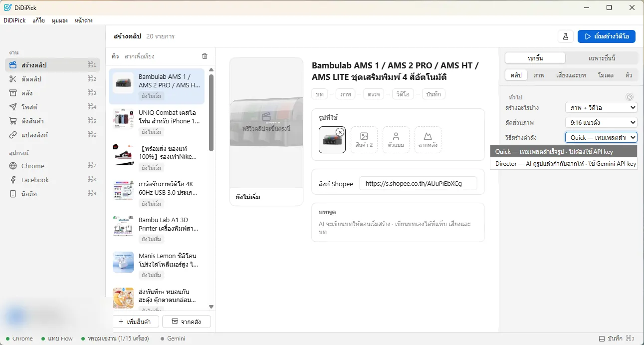Open the หน้าต่าง menu

[x=83, y=20]
